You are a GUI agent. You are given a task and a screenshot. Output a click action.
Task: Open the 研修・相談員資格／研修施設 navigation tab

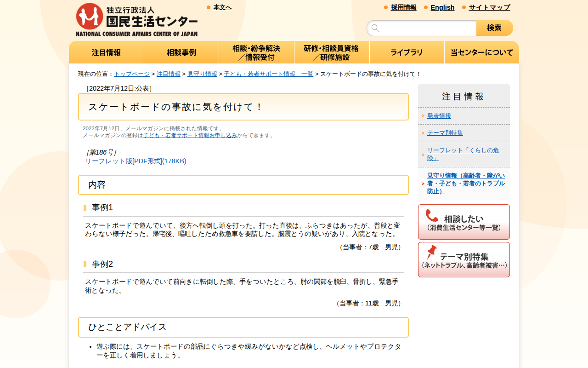click(332, 52)
